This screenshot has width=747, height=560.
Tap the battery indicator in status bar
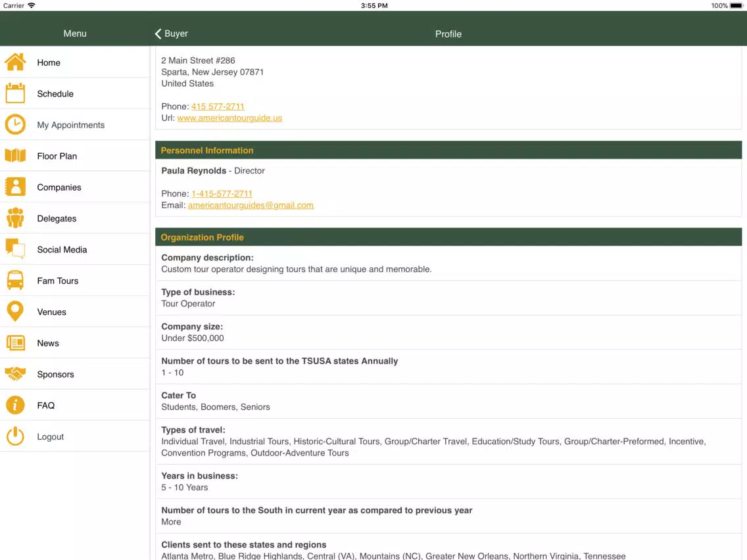coord(736,6)
